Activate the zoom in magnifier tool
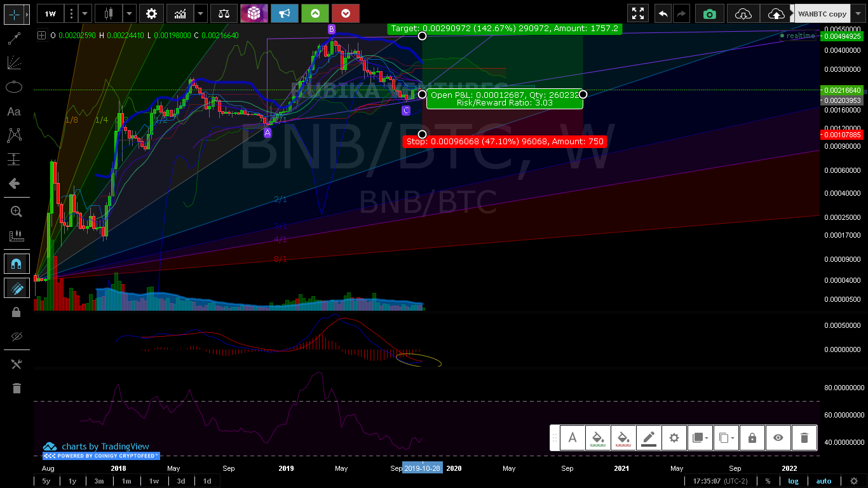The image size is (868, 488). coord(17,212)
